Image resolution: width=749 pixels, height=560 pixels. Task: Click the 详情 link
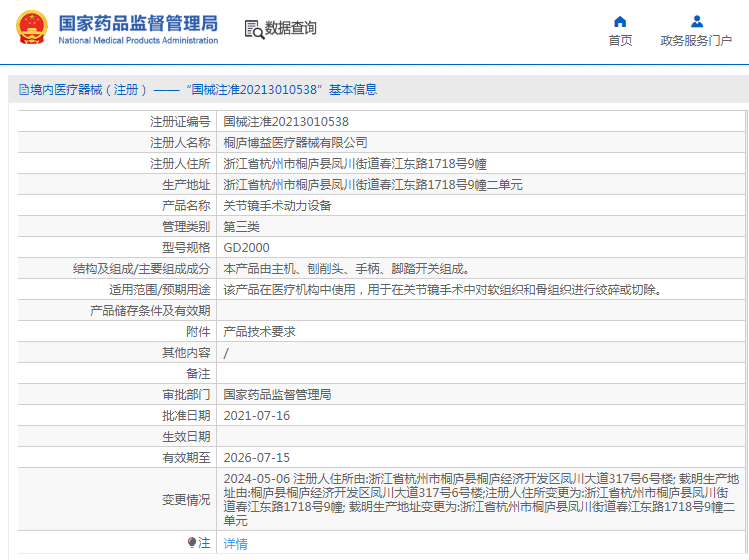[x=235, y=543]
